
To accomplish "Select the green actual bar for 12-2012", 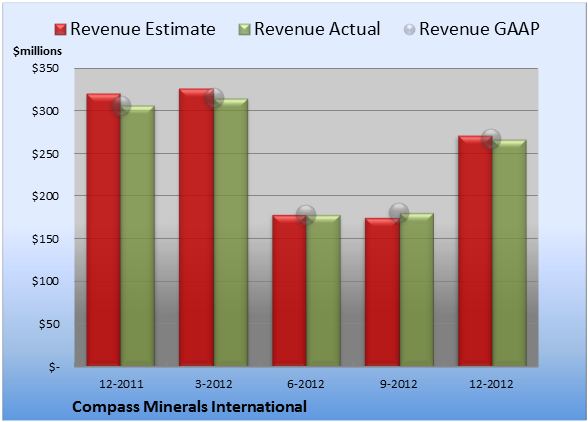I will click(x=509, y=253).
